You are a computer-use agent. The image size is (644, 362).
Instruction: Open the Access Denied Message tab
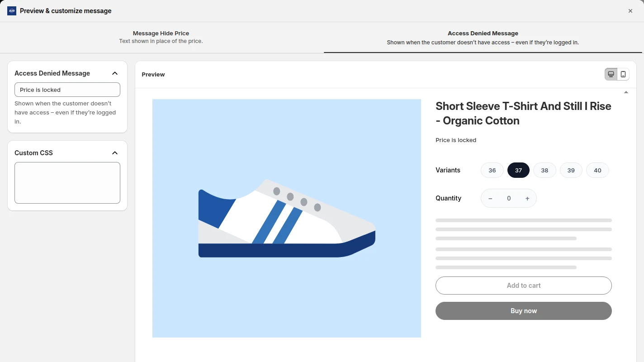click(483, 37)
